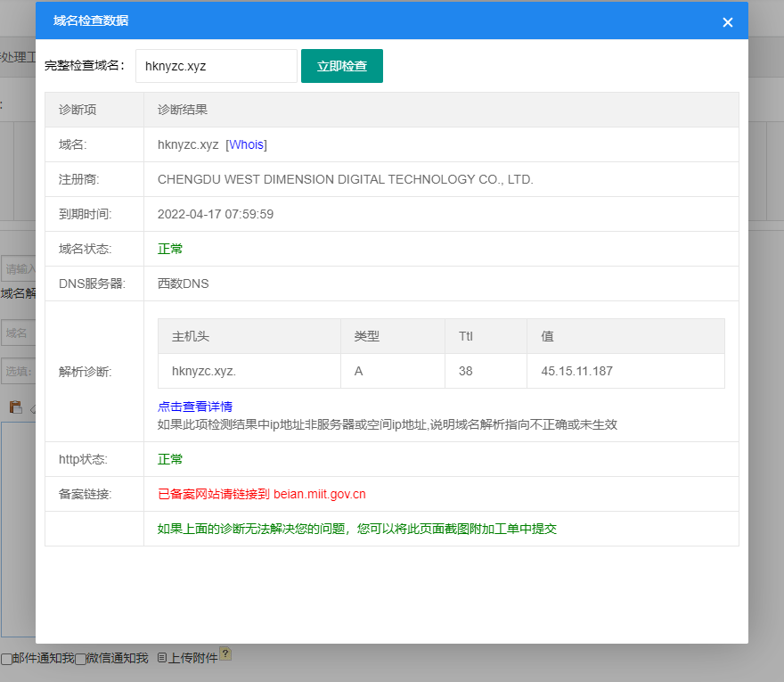Click the hknyzc.xyz. host record cell

(x=204, y=371)
